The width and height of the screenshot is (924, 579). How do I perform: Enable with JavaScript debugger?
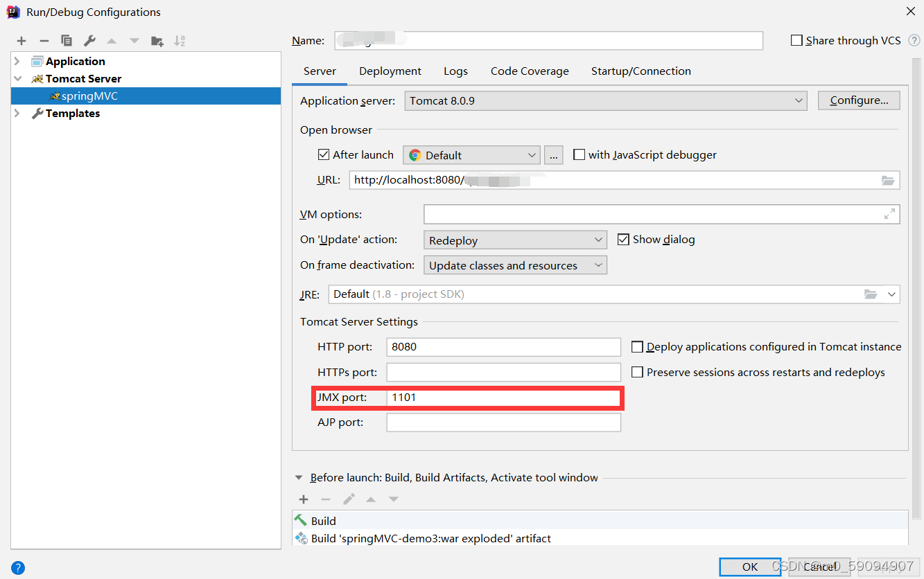click(x=579, y=154)
